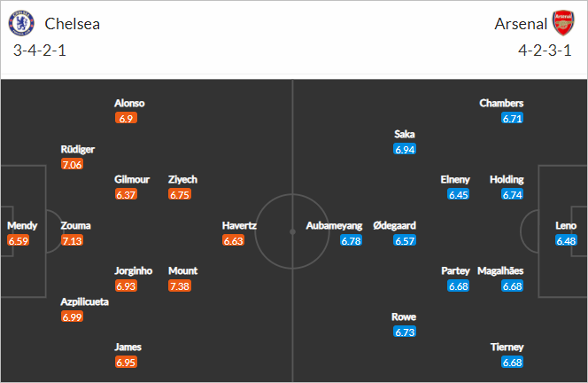Click Alonso's 6.9 rating badge
588x383 pixels.
click(126, 119)
